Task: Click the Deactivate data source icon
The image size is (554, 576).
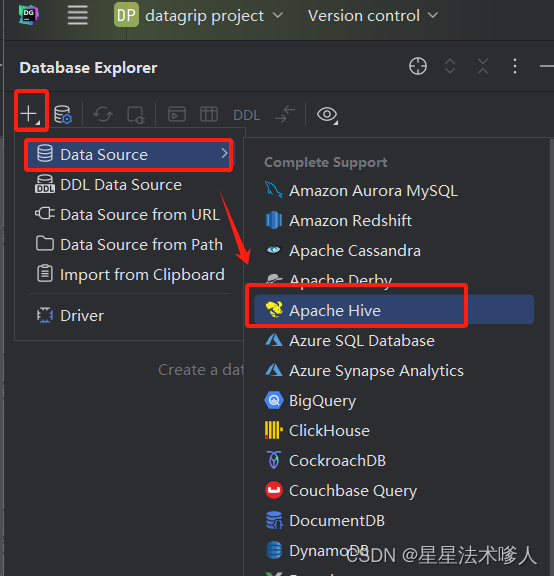Action: pos(136,115)
